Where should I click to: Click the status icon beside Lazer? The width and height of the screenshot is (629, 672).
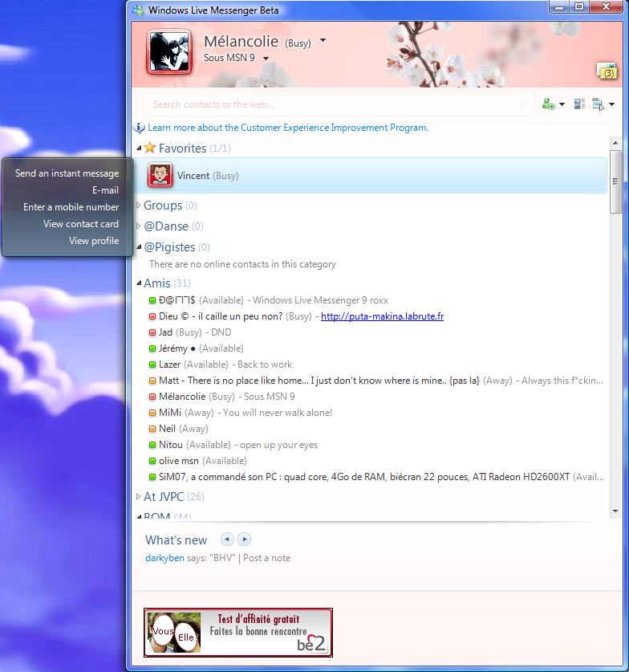152,365
